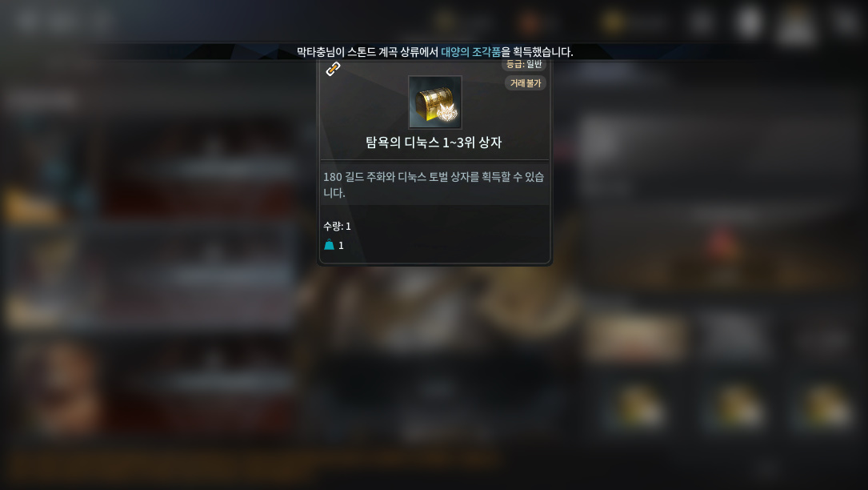The width and height of the screenshot is (868, 490).
Task: Select the item title 탐욕의 디눅스 1~3위 상자
Action: (x=434, y=143)
